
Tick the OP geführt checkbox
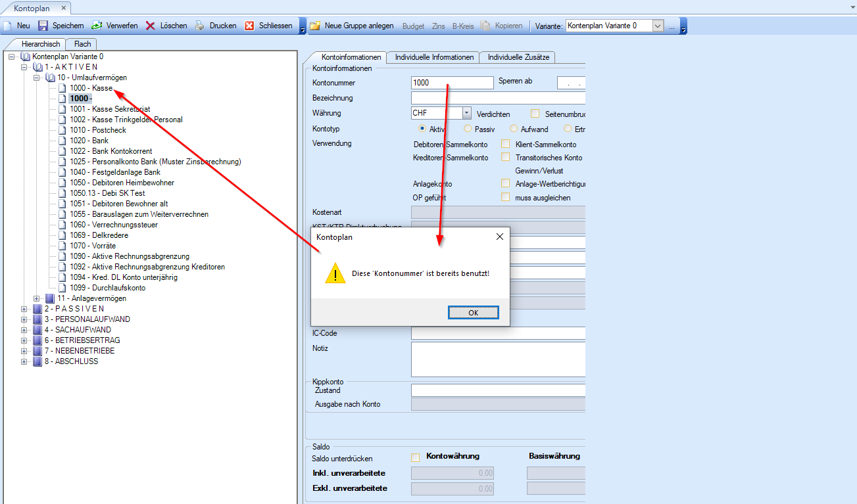point(506,197)
